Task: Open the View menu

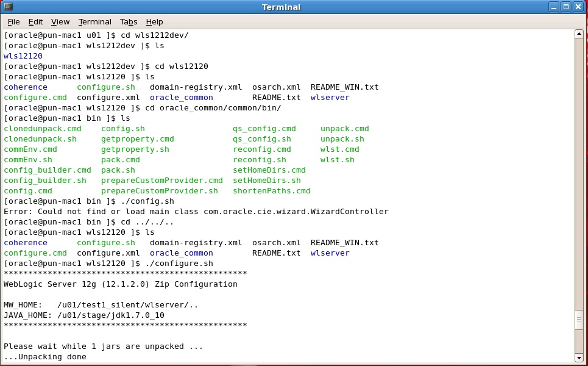Action: point(60,22)
